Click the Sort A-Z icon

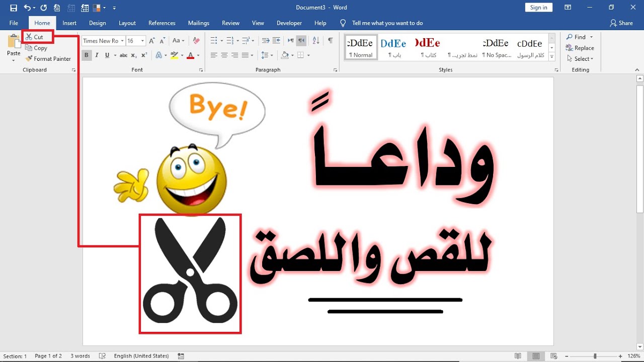(316, 41)
